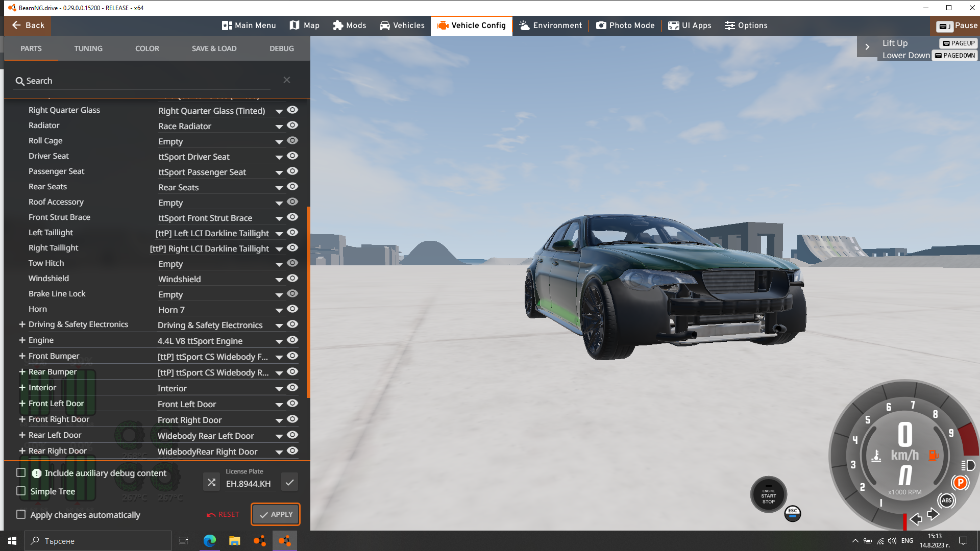Expand the Engine tree node
Viewport: 980px width, 551px height.
click(22, 340)
